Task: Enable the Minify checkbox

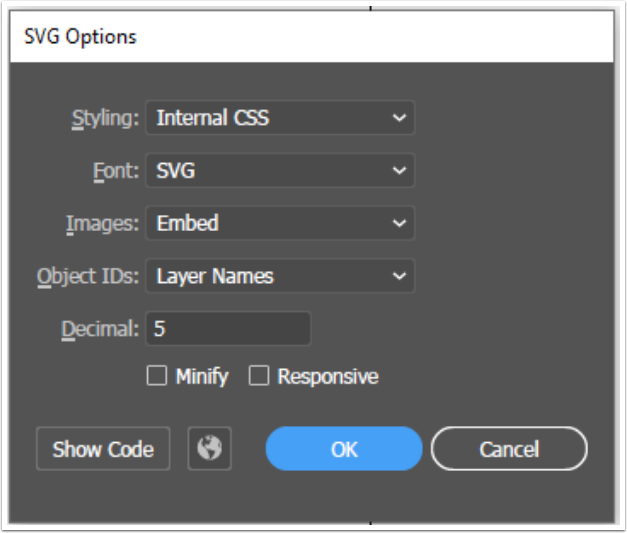Action: point(156,375)
